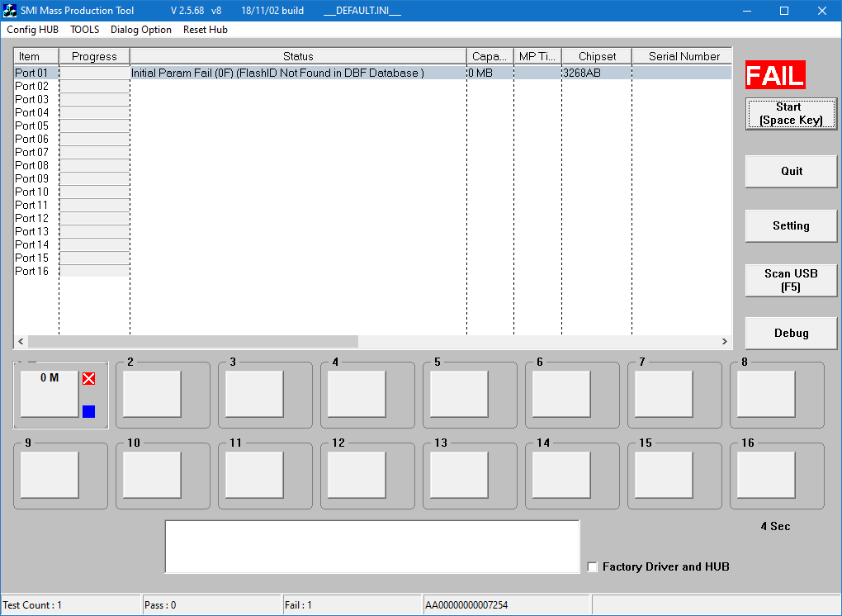Click the port 2 slot button

[152, 394]
